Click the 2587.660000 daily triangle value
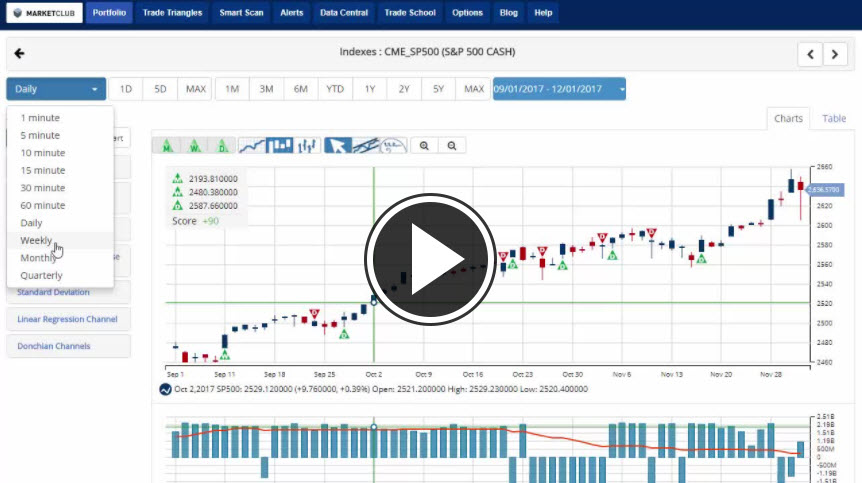This screenshot has width=862, height=483. click(213, 206)
